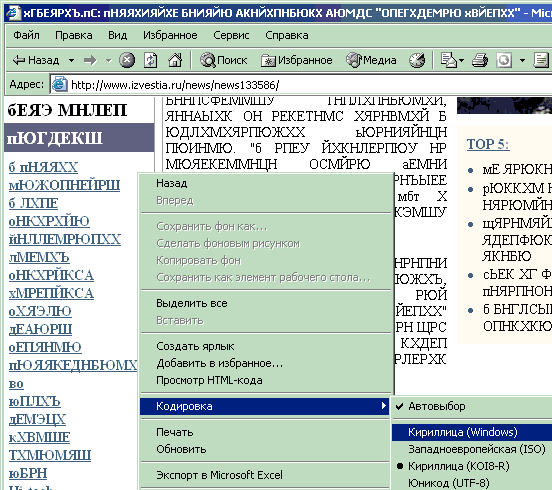Viewport: 552px width, 490px height.
Task: Go to the Home page icon
Action: coord(175,60)
